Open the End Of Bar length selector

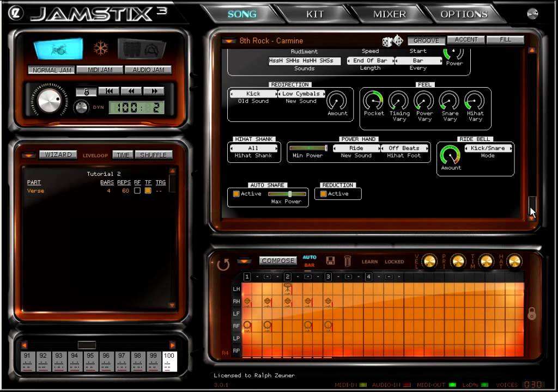(x=370, y=60)
